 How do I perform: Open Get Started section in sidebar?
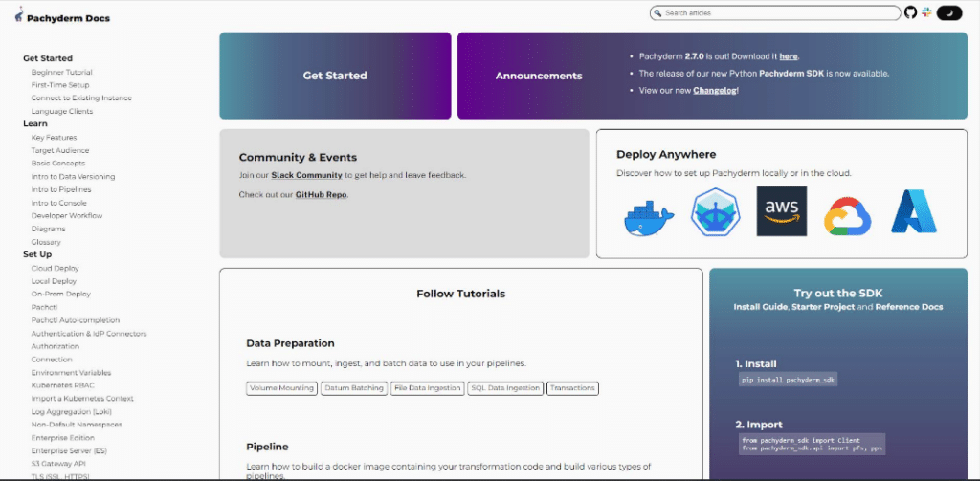48,58
